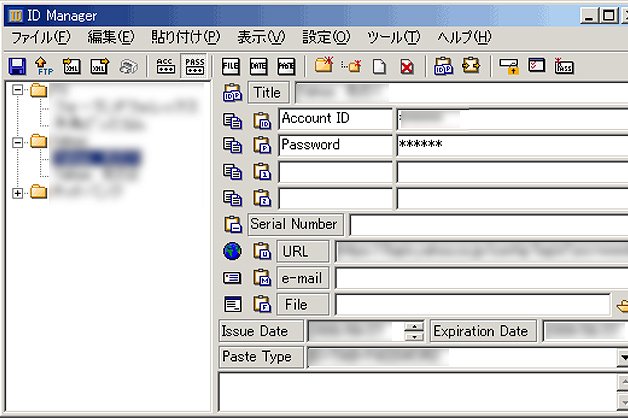
Task: Click the printer toolbar icon
Action: click(x=128, y=66)
